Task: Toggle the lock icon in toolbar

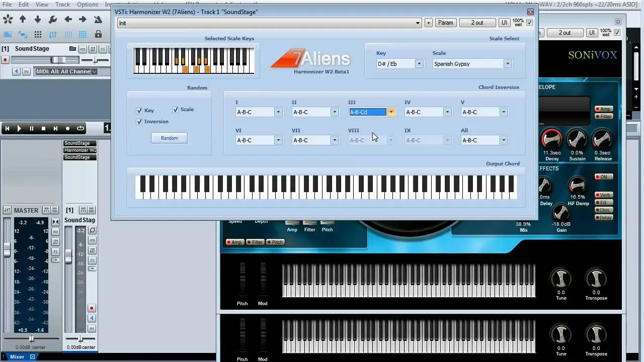Action: click(x=98, y=35)
